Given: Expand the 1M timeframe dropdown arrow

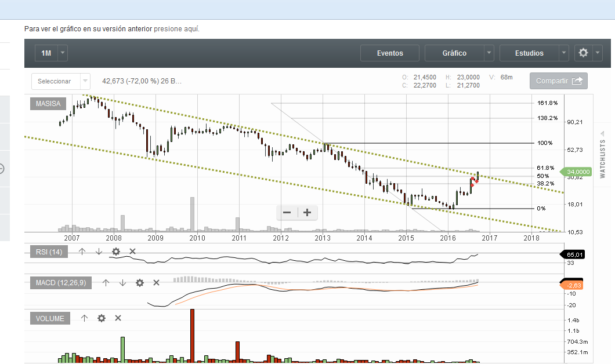Looking at the screenshot, I should 63,53.
